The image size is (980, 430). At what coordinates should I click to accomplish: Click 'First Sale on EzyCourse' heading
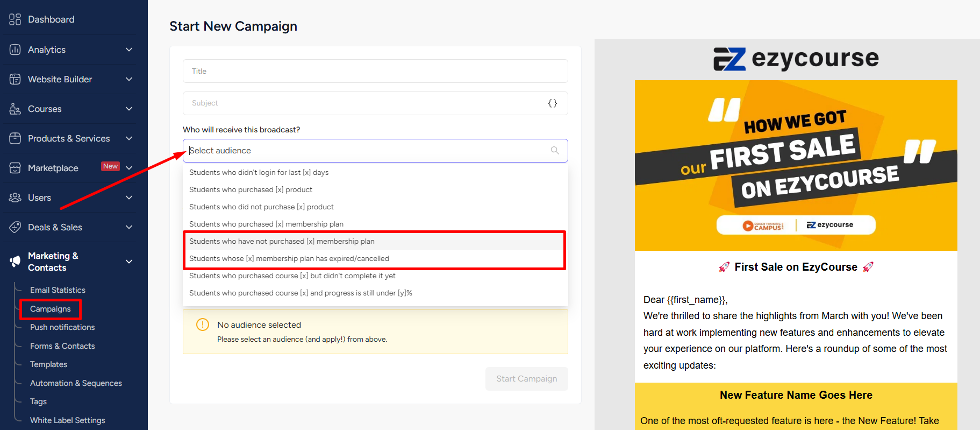(x=796, y=267)
